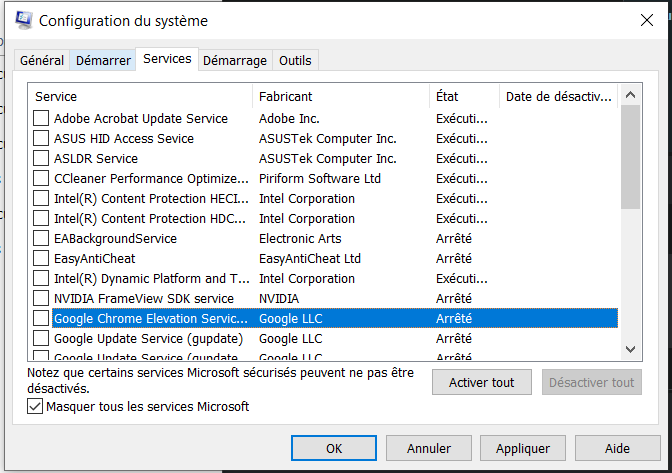Select the Démarrer tab
672x473 pixels.
103,60
